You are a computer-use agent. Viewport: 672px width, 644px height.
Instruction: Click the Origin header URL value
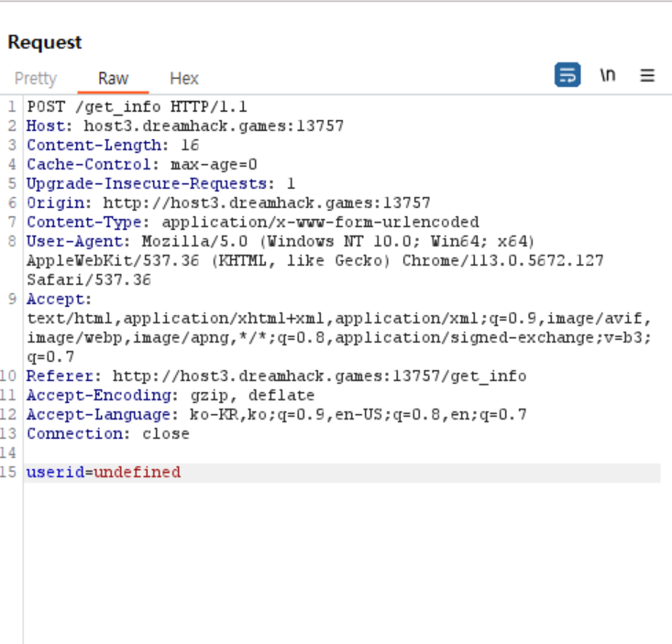(267, 203)
